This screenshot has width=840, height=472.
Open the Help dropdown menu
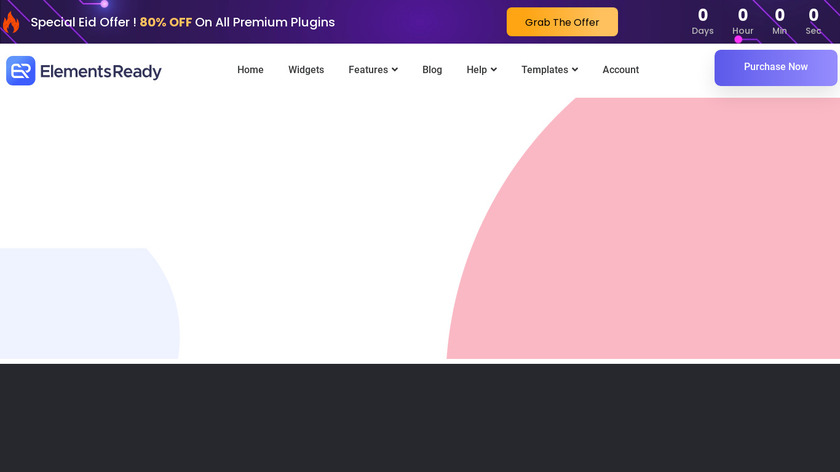481,70
